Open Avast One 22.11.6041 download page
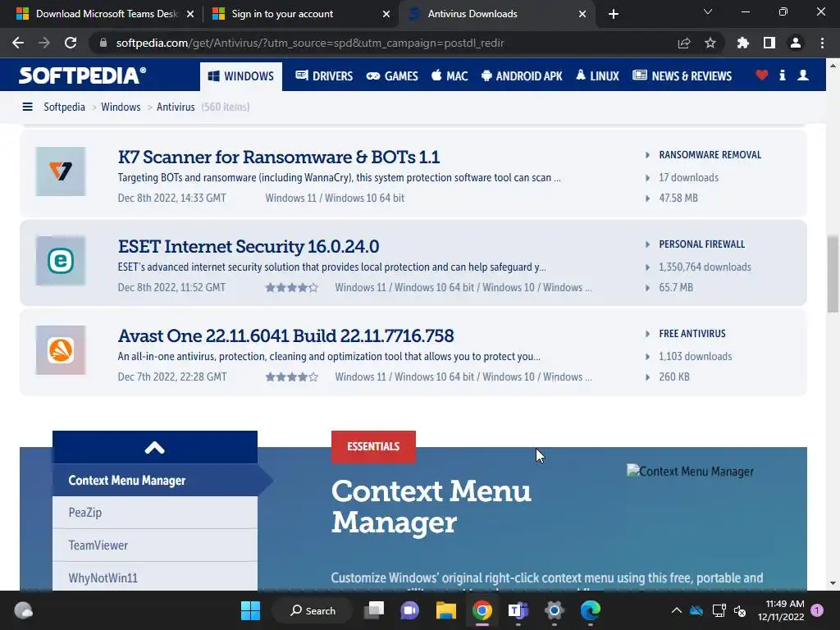 pyautogui.click(x=286, y=336)
